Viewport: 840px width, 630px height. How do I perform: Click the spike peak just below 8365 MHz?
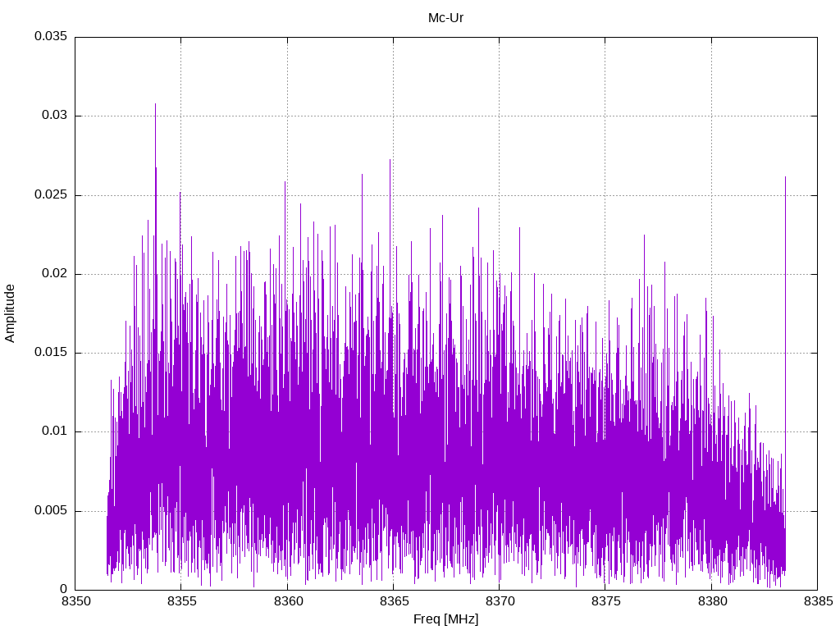[390, 160]
